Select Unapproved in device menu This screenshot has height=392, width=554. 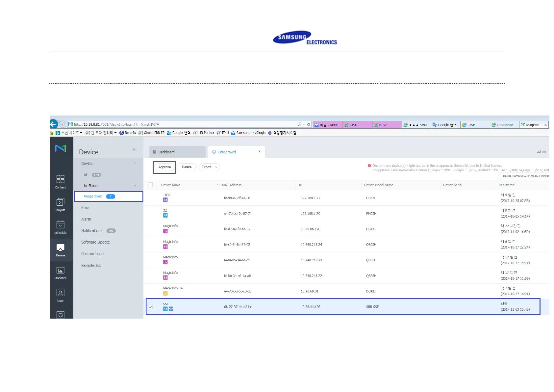click(x=93, y=196)
